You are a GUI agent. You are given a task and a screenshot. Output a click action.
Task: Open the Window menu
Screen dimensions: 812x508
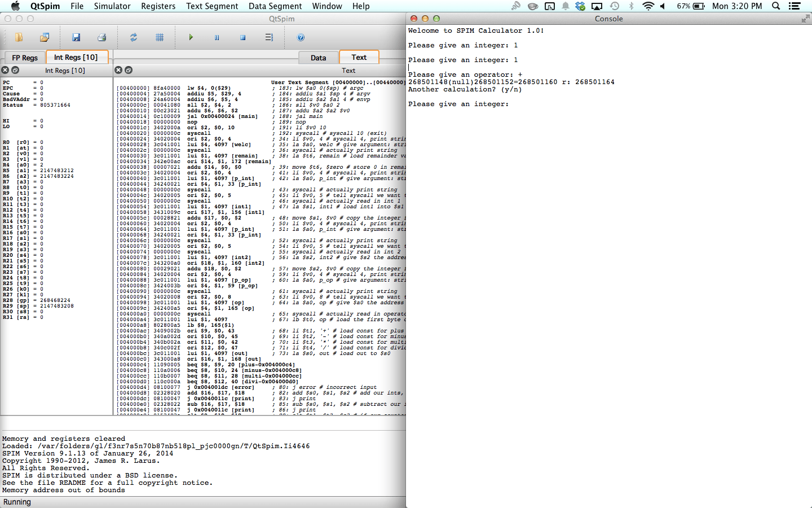327,6
